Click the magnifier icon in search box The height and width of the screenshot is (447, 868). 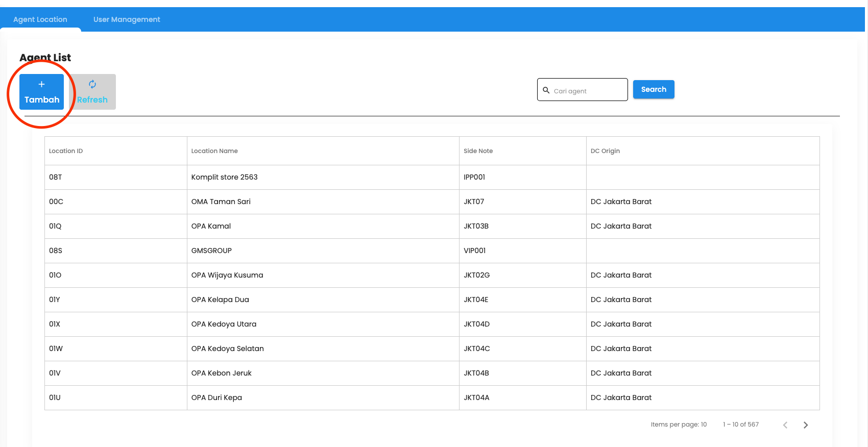pyautogui.click(x=546, y=90)
